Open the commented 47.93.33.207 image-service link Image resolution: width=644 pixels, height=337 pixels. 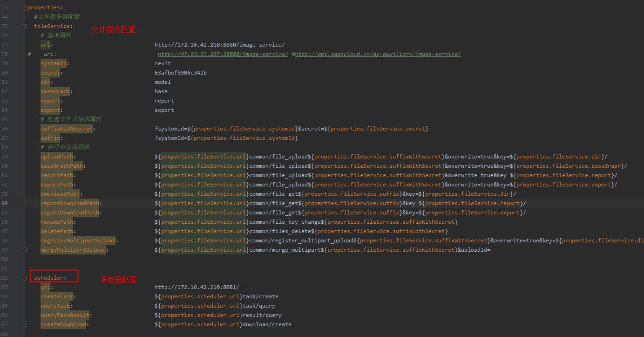pos(223,54)
